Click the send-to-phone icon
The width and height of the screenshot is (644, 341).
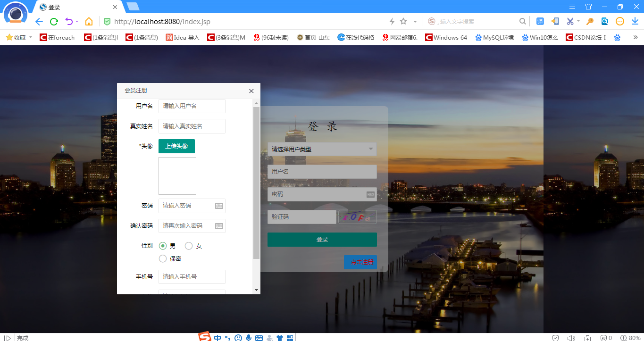(x=555, y=22)
